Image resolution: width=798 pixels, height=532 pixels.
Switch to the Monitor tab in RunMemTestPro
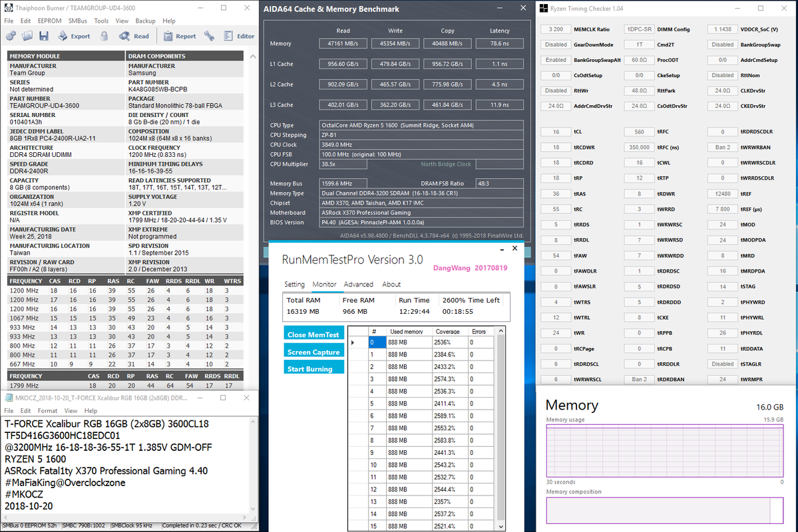point(324,285)
